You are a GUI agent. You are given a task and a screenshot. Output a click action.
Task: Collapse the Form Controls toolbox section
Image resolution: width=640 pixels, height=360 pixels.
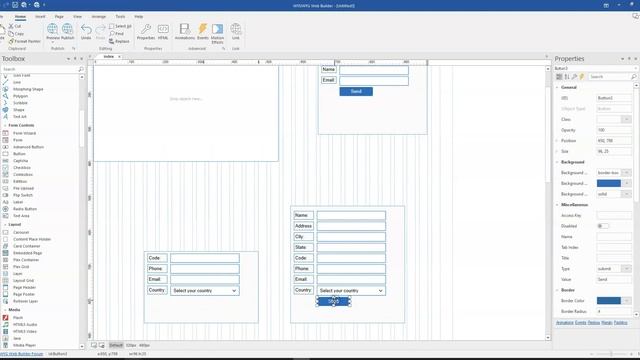[5, 125]
